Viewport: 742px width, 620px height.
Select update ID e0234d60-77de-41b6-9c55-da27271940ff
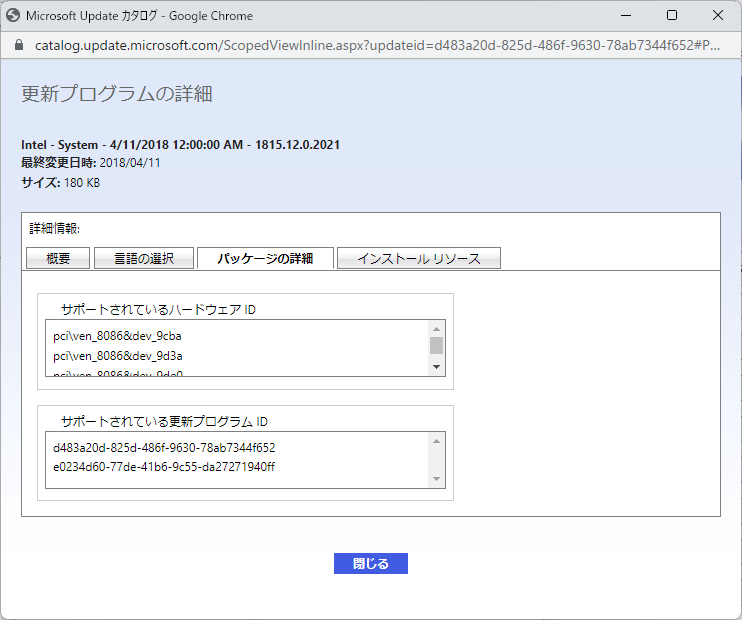[164, 467]
